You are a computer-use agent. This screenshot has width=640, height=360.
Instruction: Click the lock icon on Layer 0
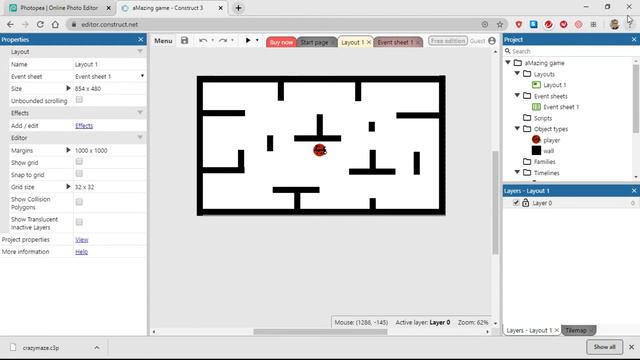526,203
